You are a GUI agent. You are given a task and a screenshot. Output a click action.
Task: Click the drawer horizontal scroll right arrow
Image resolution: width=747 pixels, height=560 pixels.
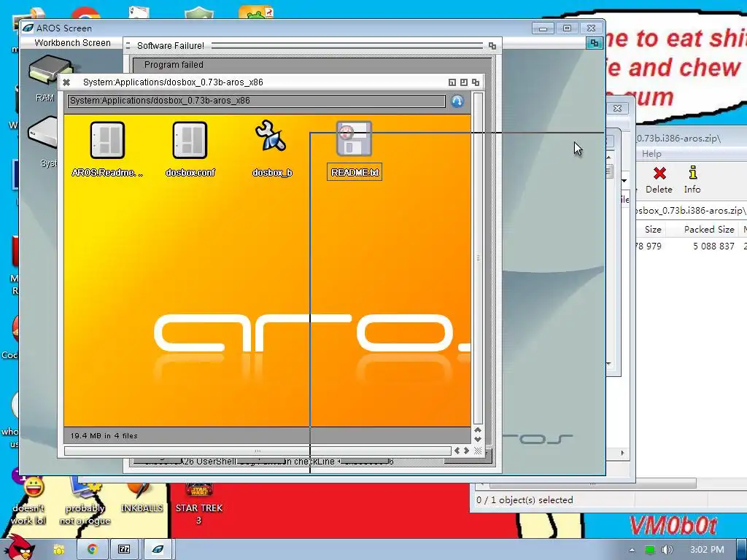(x=466, y=451)
